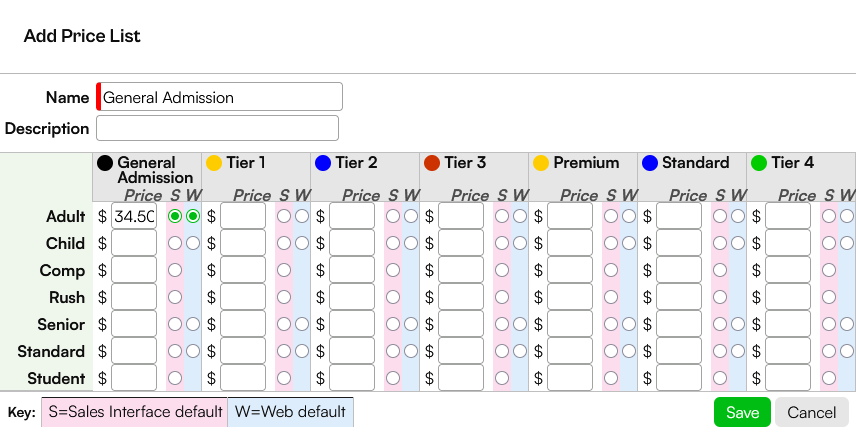This screenshot has width=856, height=432.
Task: Click the yellow Tier 1 color dot
Action: click(x=214, y=163)
